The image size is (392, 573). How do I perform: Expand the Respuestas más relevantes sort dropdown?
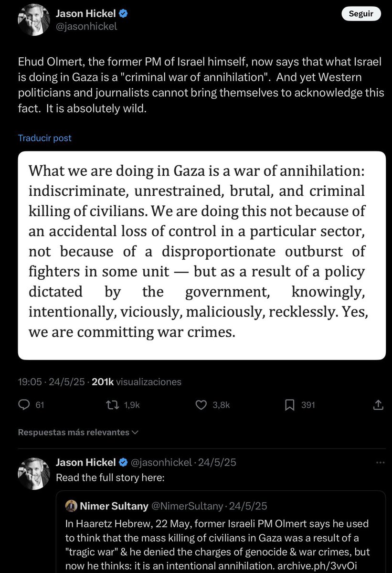coord(78,432)
